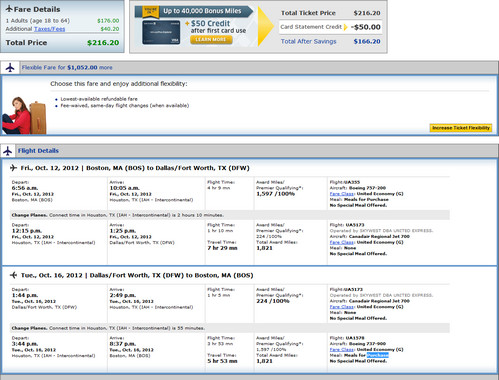The image size is (499, 380).
Task: Open Fare Class link for outbound UA5173
Action: pos(342,242)
